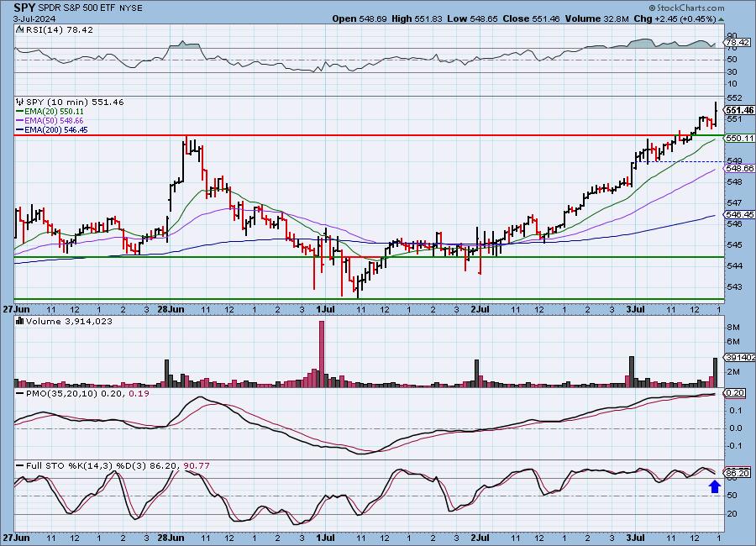Image resolution: width=756 pixels, height=546 pixels.
Task: Click the dark blue EMA(200) legend swatch
Action: [x=20, y=129]
